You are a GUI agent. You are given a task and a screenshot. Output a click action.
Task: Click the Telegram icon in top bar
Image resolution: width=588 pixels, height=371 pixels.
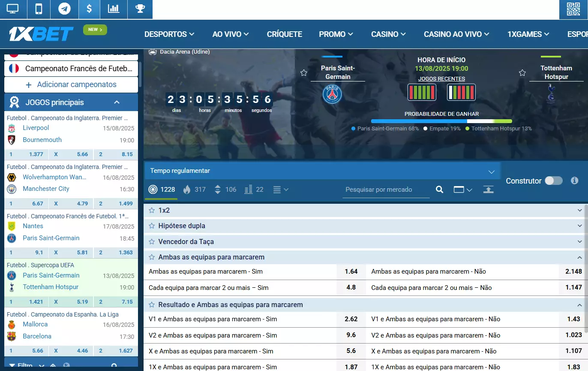[64, 9]
